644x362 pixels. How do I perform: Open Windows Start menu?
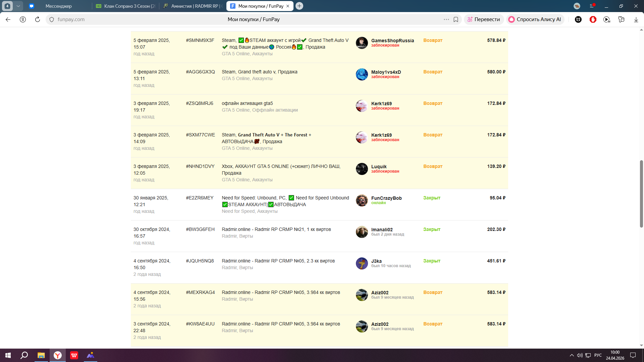tap(8, 355)
